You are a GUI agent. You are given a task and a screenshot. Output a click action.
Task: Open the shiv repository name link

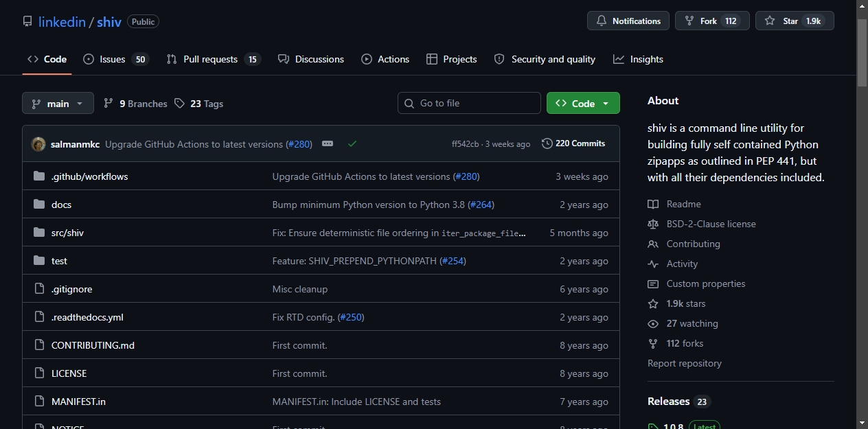[x=109, y=22]
